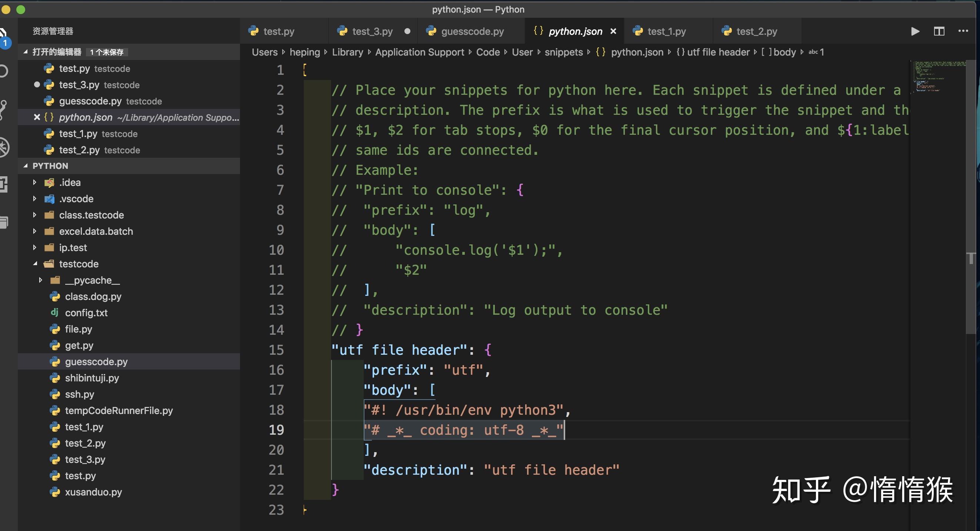
Task: Switch to the test_1.py tab
Action: click(666, 31)
